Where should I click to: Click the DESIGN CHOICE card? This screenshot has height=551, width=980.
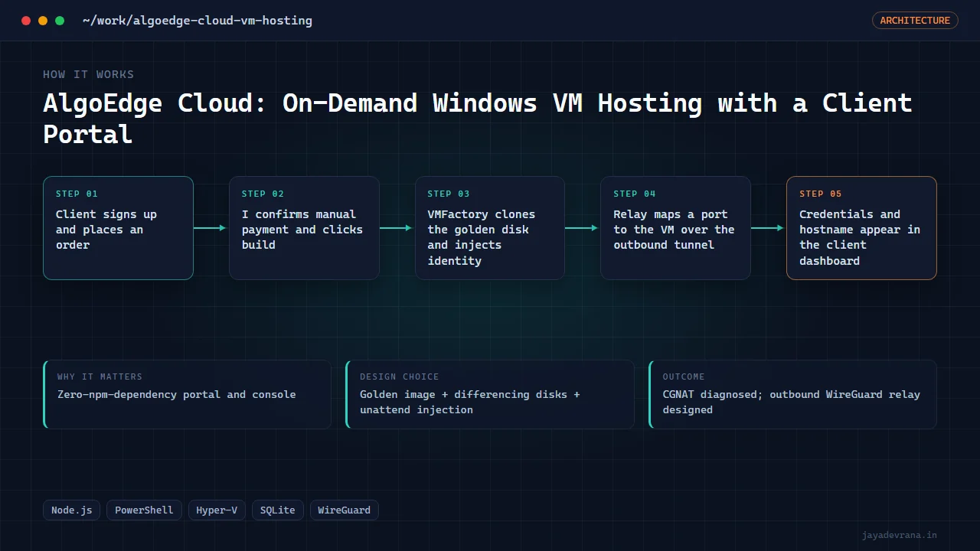(x=490, y=394)
